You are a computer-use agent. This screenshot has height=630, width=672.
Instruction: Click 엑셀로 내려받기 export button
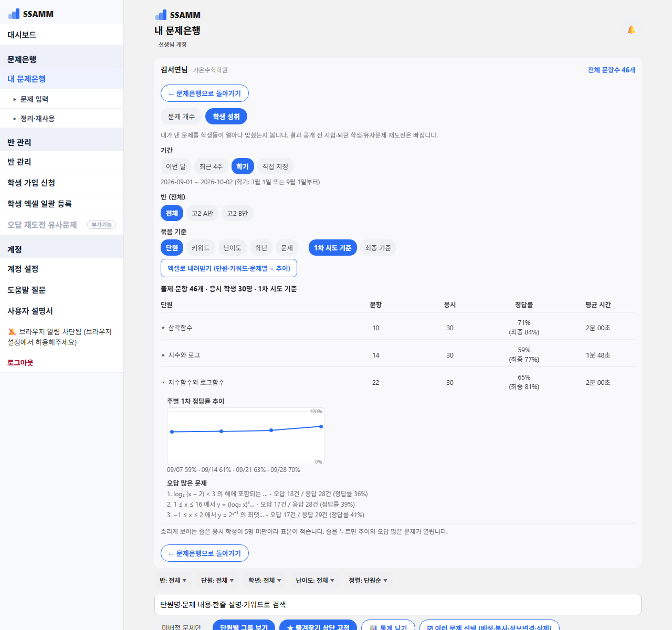[228, 268]
